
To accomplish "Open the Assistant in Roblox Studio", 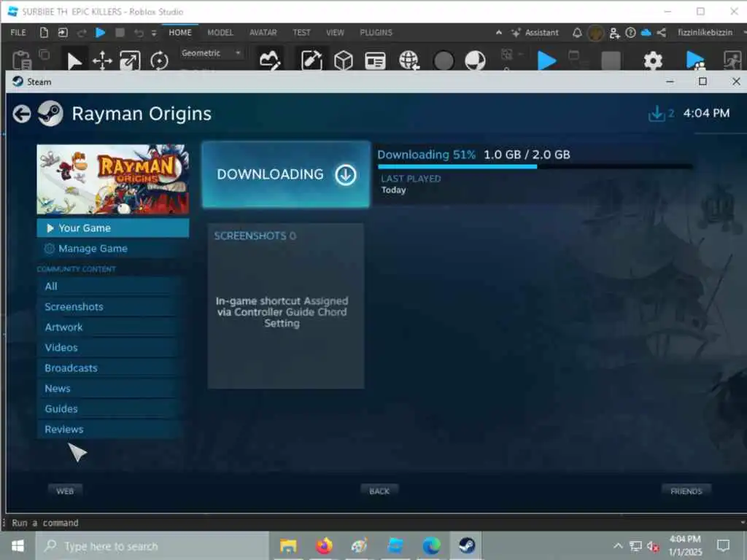I will tap(535, 32).
